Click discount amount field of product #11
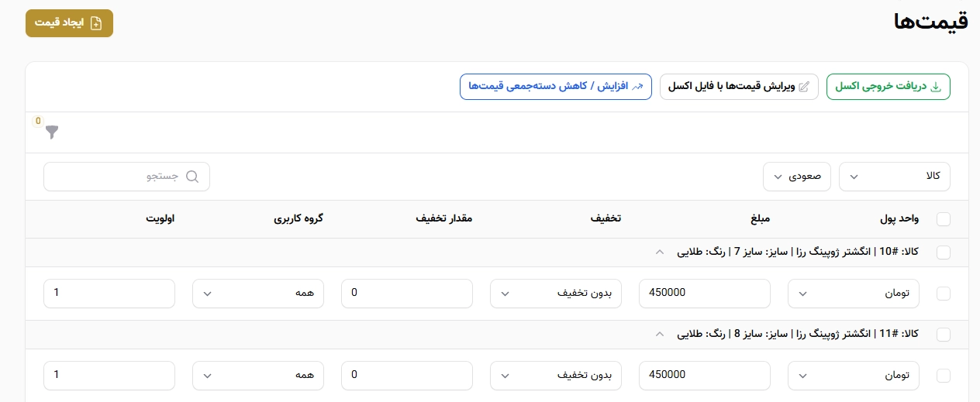 [407, 376]
